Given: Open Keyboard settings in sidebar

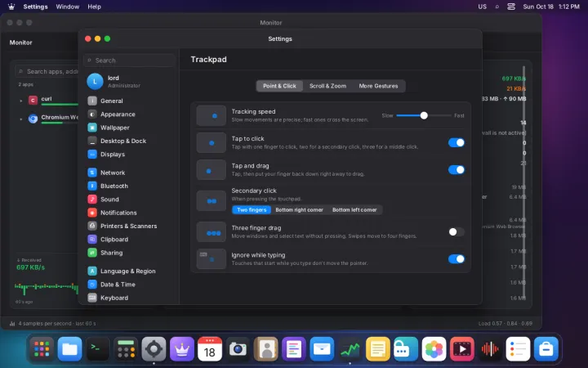Looking at the screenshot, I should 129,298.
